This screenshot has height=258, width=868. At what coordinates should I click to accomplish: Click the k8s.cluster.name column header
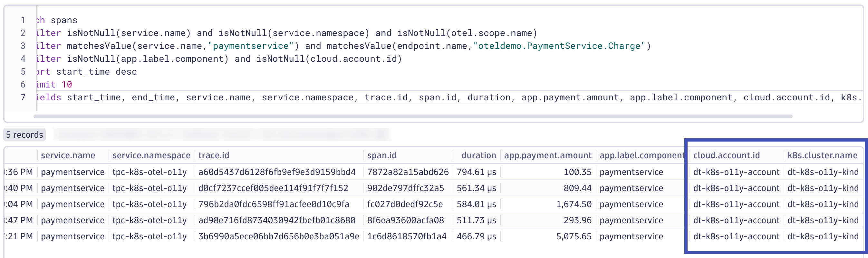(x=822, y=155)
